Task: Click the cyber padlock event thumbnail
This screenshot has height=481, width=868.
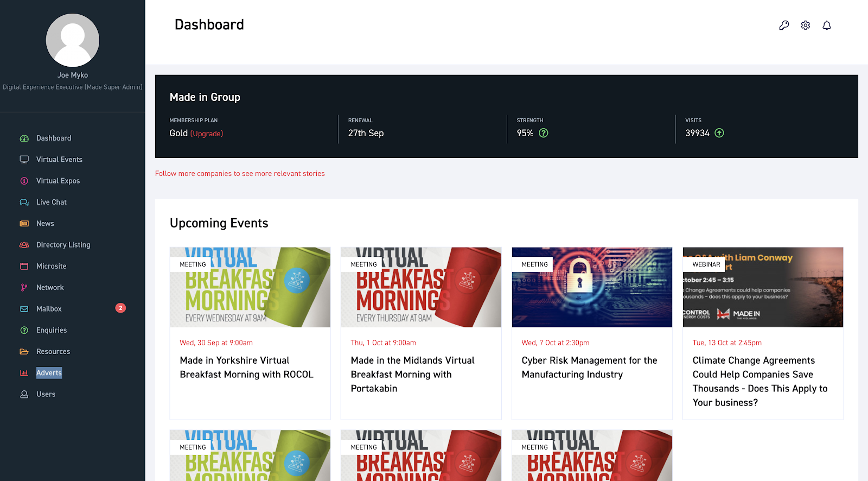Action: tap(592, 287)
